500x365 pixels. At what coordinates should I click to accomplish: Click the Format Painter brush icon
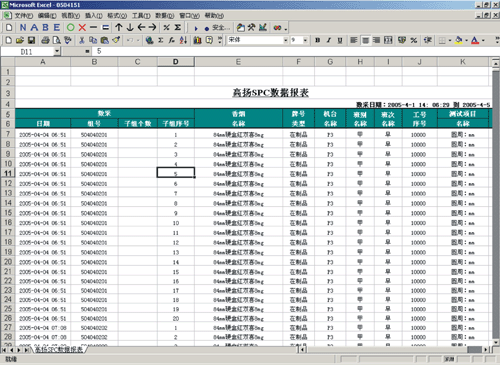pos(116,41)
